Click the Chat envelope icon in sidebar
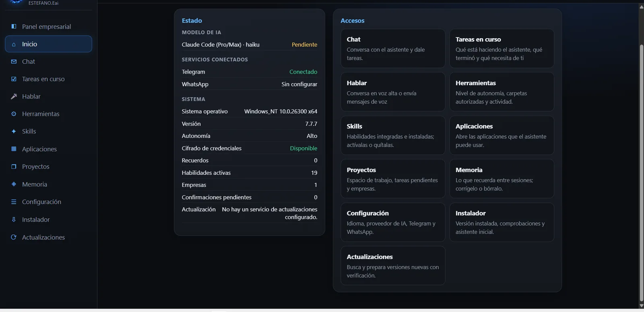The image size is (644, 312). tap(14, 62)
